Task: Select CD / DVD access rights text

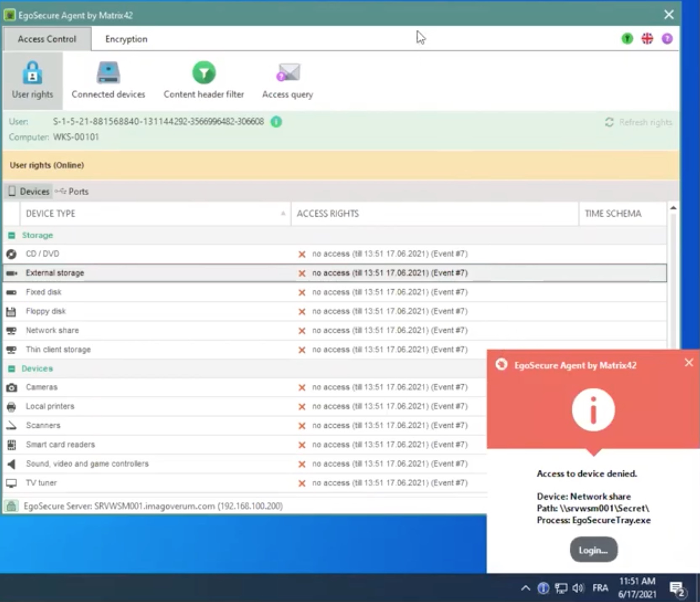Action: pos(390,254)
